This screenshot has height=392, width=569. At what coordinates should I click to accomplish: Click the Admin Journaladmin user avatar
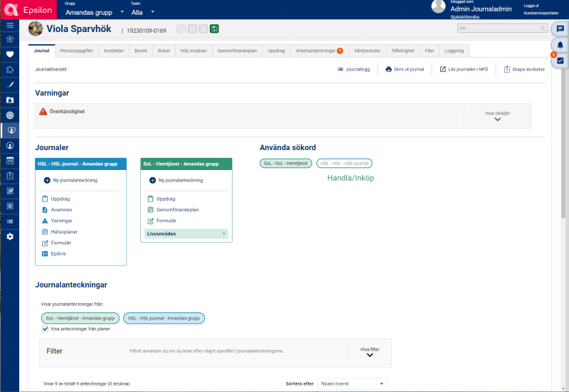click(438, 6)
